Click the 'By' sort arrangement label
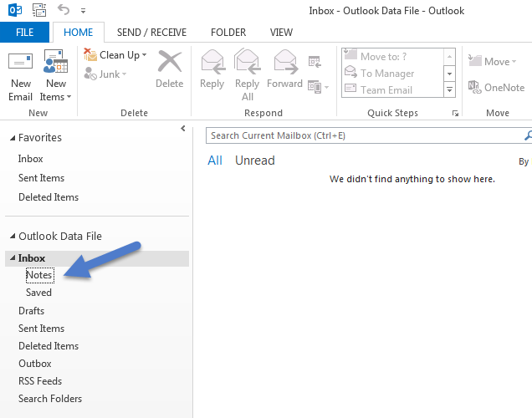Viewport: 532px width, 418px height. coord(524,161)
